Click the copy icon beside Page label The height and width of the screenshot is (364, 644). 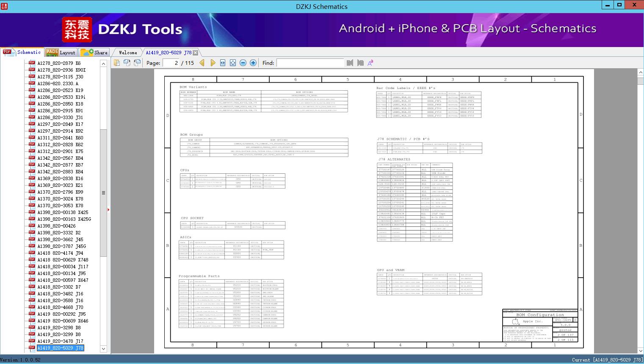(x=117, y=63)
